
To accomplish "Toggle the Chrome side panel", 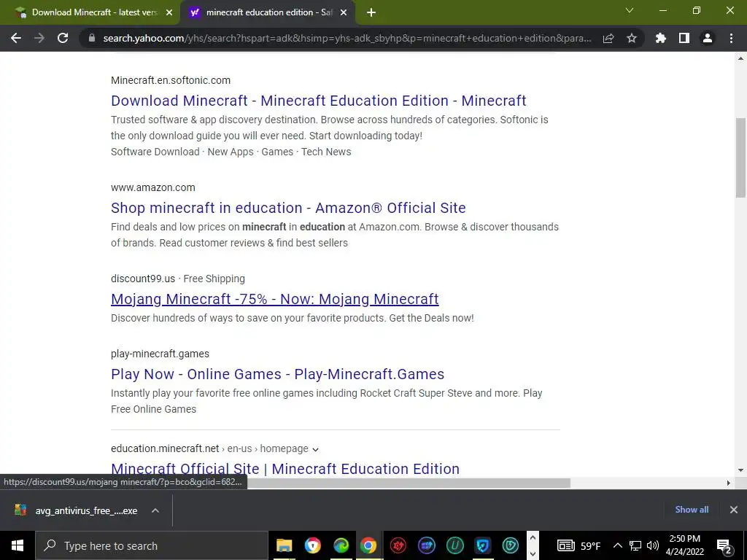I will (x=684, y=38).
